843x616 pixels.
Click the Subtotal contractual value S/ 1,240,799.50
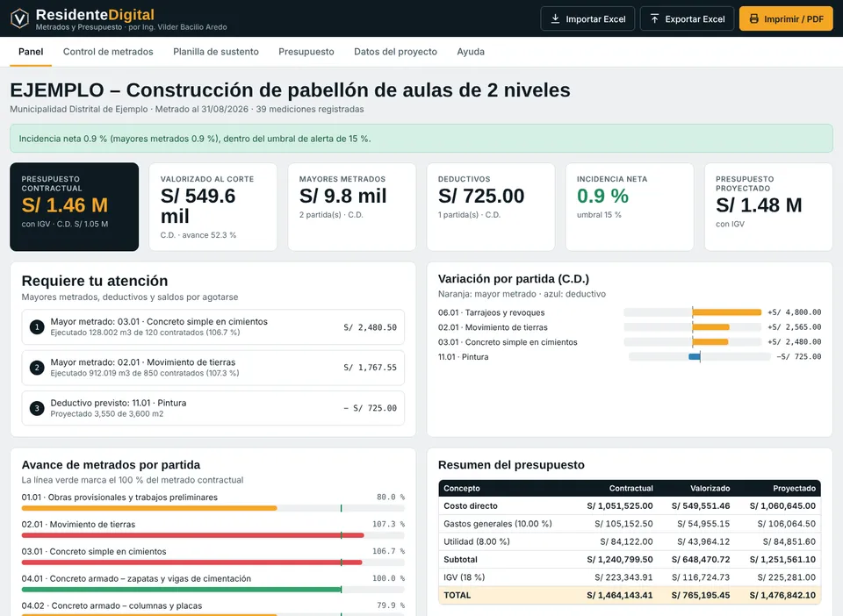(620, 560)
